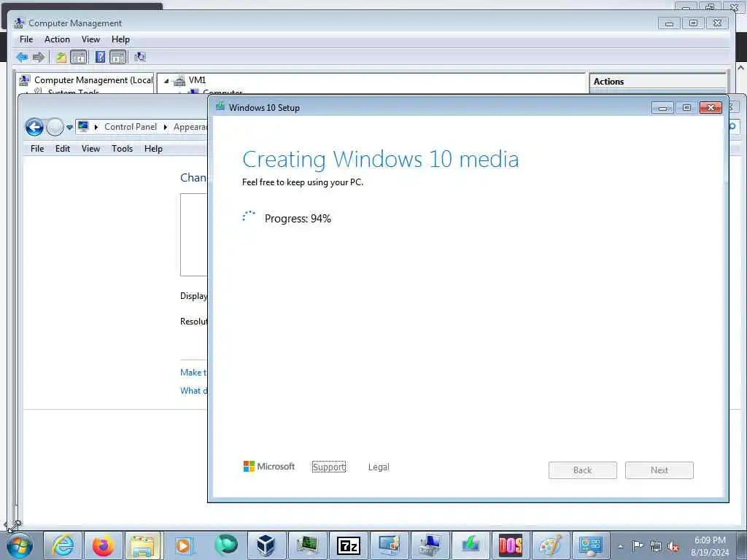
Task: Click the Back button in Setup
Action: tap(583, 470)
